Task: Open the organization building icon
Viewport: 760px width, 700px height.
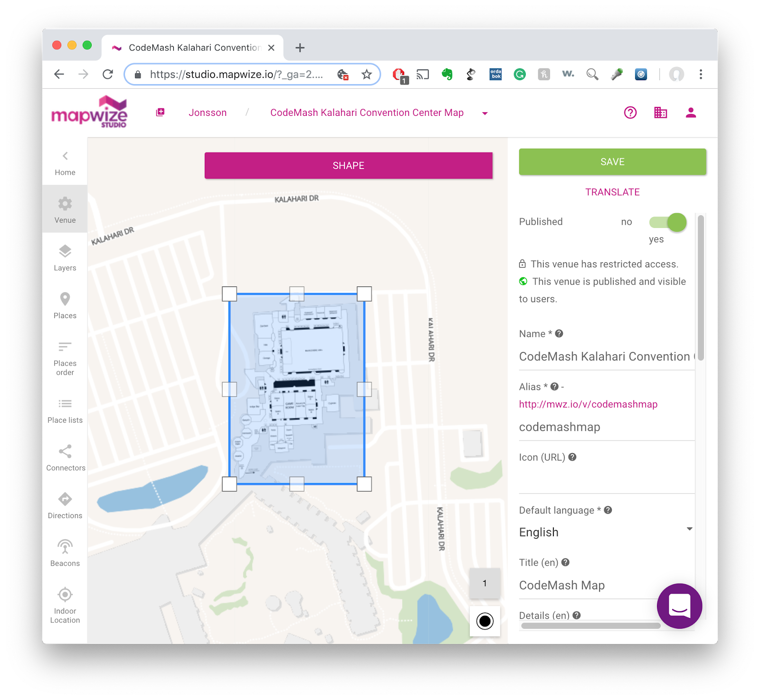Action: [x=661, y=113]
